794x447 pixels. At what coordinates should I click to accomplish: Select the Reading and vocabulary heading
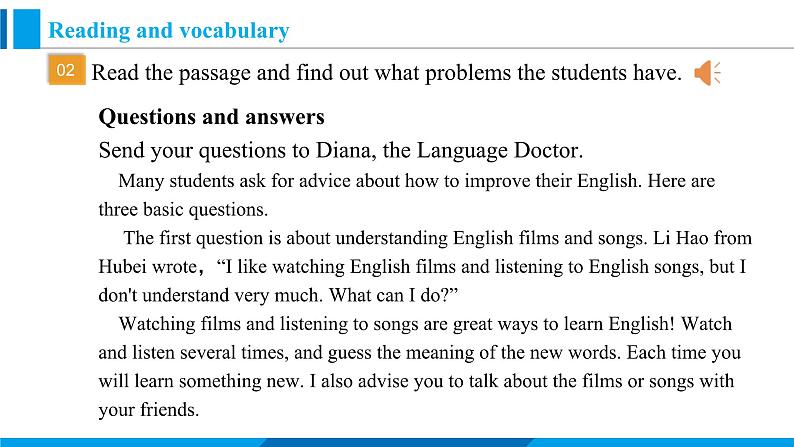pyautogui.click(x=169, y=31)
